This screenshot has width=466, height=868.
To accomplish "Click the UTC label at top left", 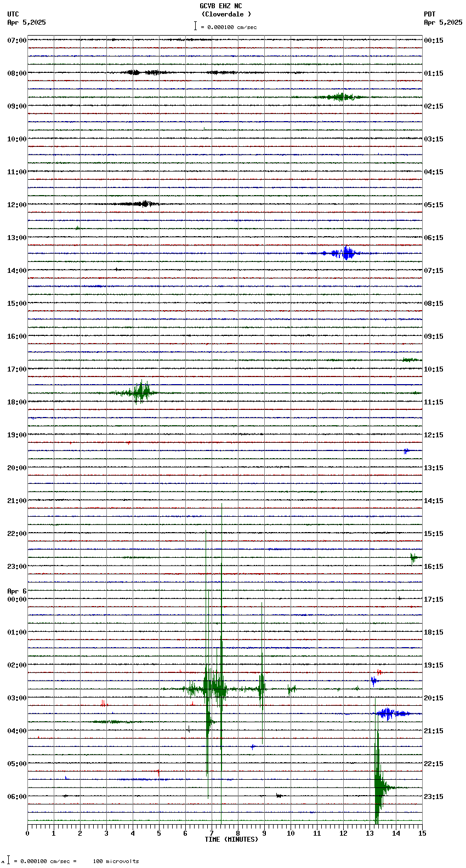I will click(13, 14).
